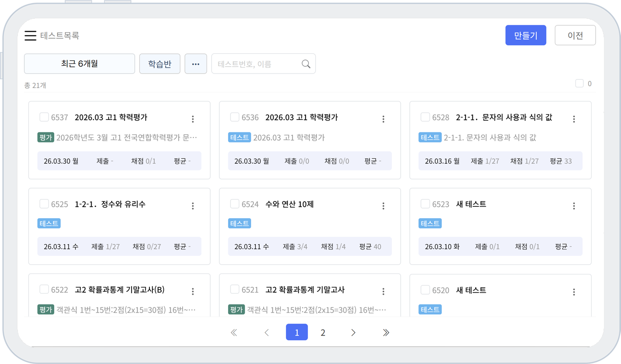
Task: Click the 만들기 button
Action: pyautogui.click(x=525, y=35)
